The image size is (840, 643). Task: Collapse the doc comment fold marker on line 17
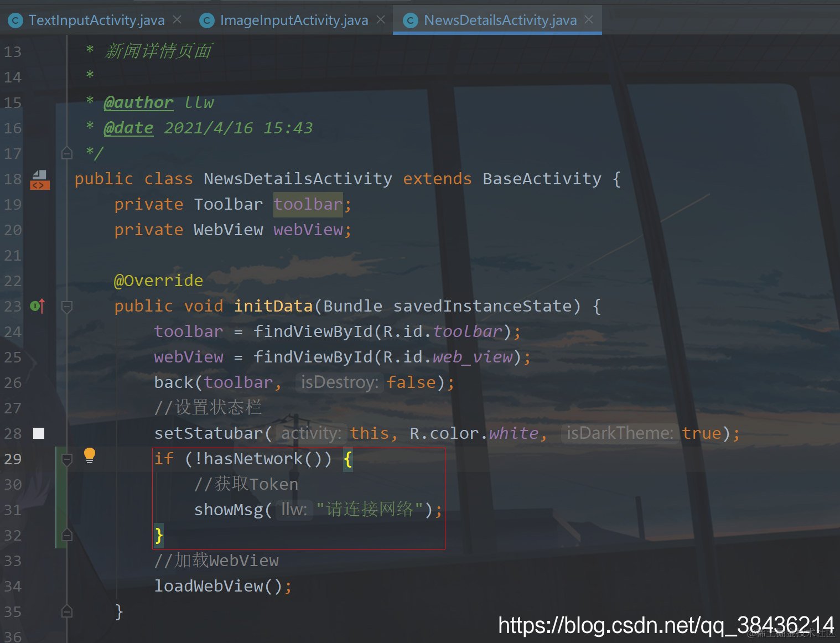pos(67,153)
